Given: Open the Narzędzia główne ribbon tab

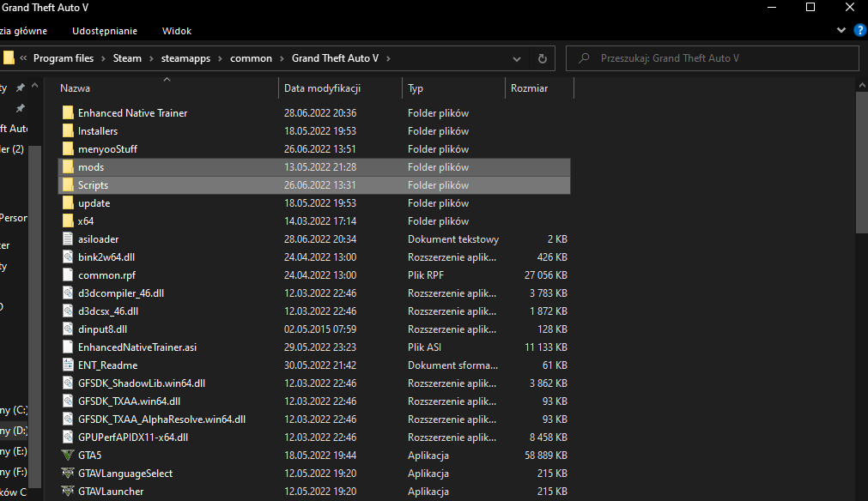Looking at the screenshot, I should [x=23, y=31].
